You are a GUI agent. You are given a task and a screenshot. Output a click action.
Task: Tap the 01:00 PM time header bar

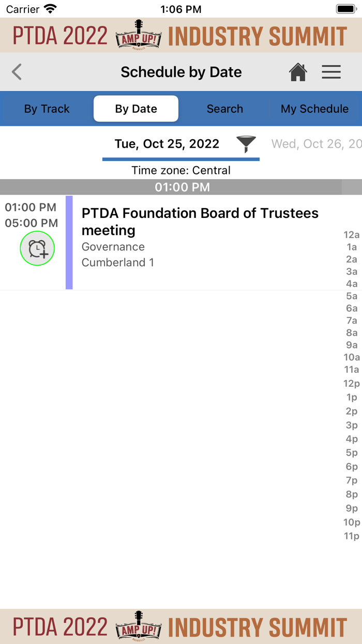[x=182, y=187]
